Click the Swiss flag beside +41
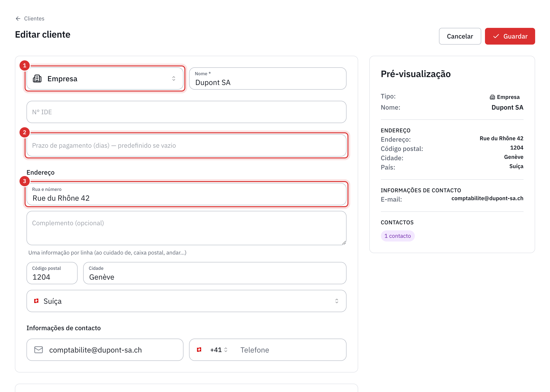 199,350
